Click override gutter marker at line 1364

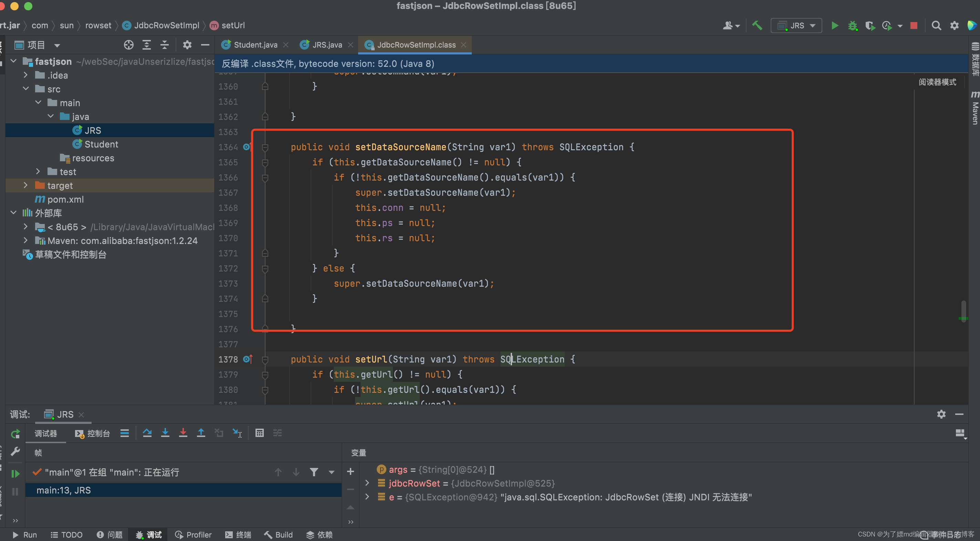(x=247, y=147)
